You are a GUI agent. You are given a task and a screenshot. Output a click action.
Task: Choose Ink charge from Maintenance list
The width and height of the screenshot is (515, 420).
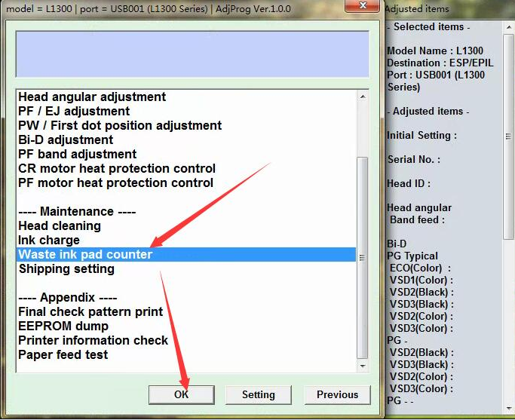coord(49,241)
